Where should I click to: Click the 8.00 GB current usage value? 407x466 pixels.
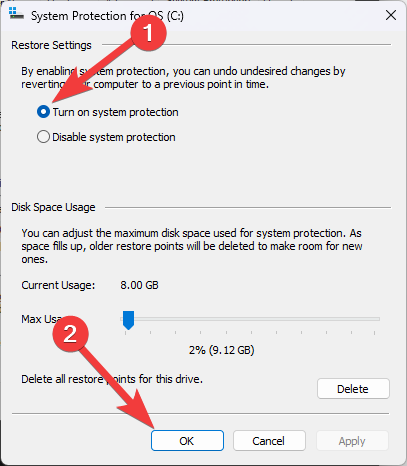tap(139, 285)
